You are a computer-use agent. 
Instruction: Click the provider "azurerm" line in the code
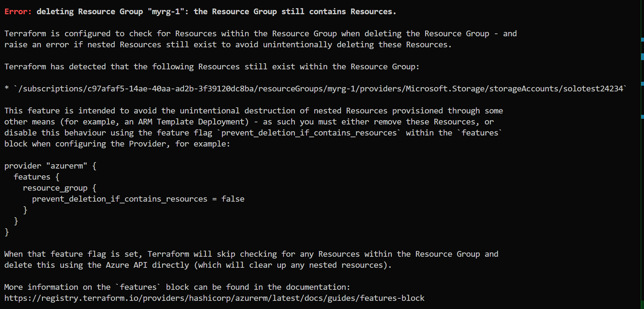[50, 166]
